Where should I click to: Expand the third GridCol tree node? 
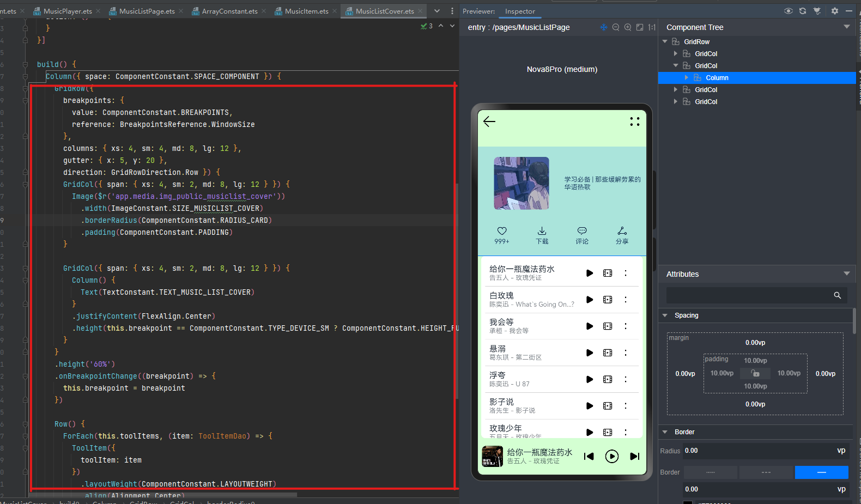tap(676, 89)
